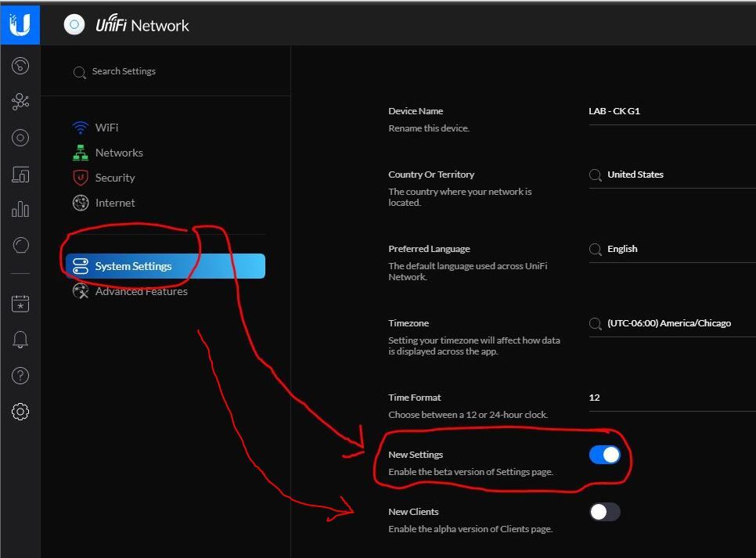Open the Notifications bell icon

(x=20, y=340)
